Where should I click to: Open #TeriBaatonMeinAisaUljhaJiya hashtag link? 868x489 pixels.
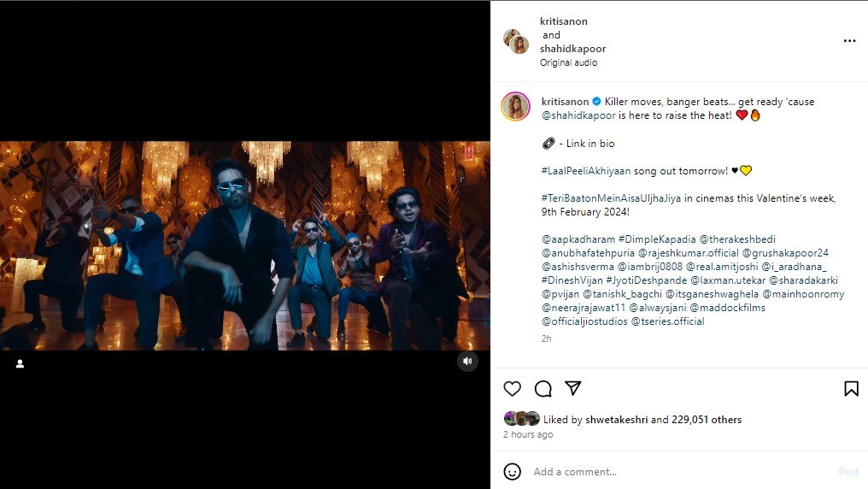(625, 198)
